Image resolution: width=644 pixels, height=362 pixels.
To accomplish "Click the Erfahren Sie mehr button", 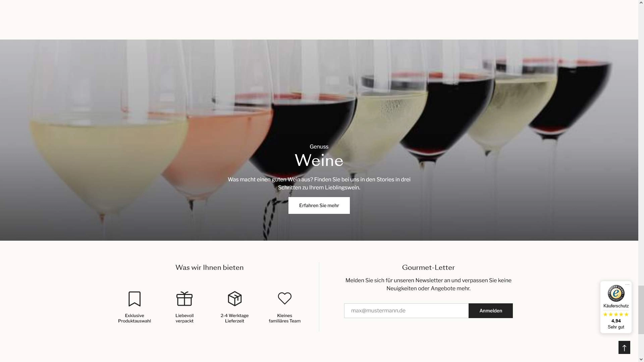I will (x=319, y=205).
